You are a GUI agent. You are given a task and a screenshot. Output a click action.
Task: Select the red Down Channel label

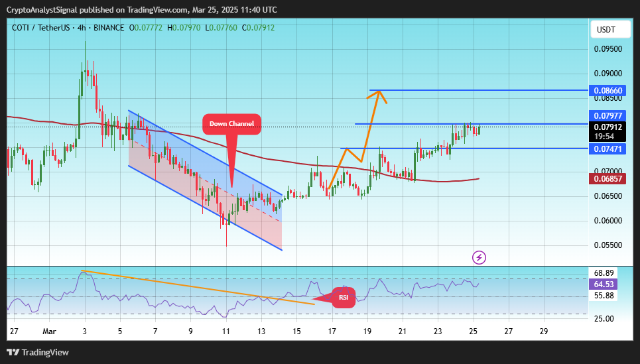232,124
